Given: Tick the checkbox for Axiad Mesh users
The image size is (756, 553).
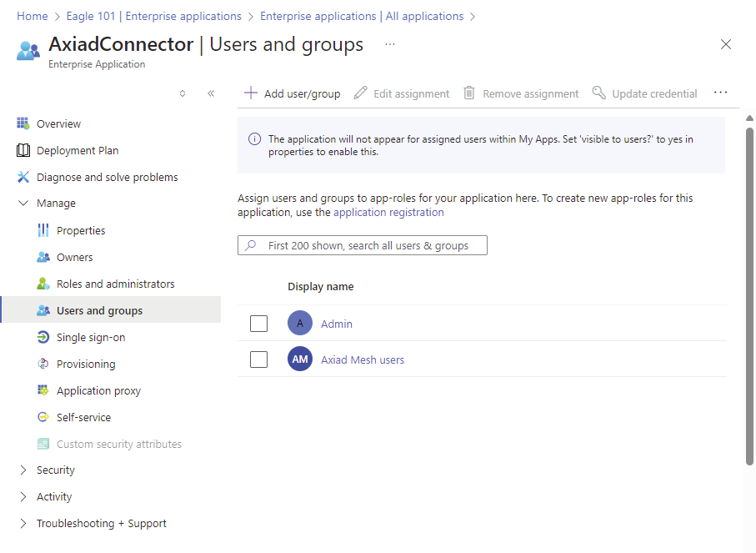Looking at the screenshot, I should [x=259, y=359].
